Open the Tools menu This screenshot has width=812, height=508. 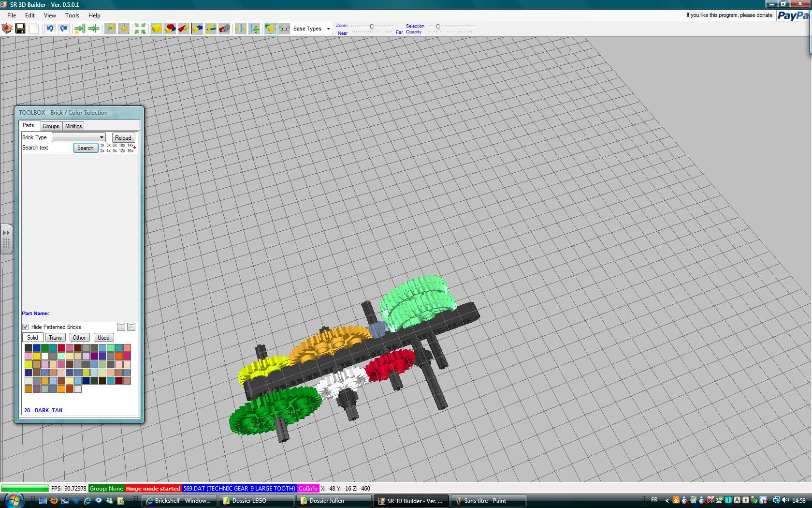pyautogui.click(x=72, y=15)
